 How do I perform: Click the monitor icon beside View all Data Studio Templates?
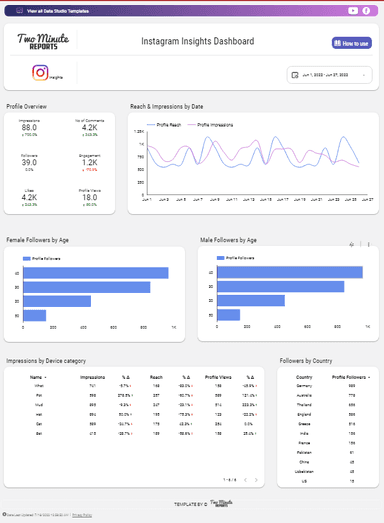click(x=20, y=11)
